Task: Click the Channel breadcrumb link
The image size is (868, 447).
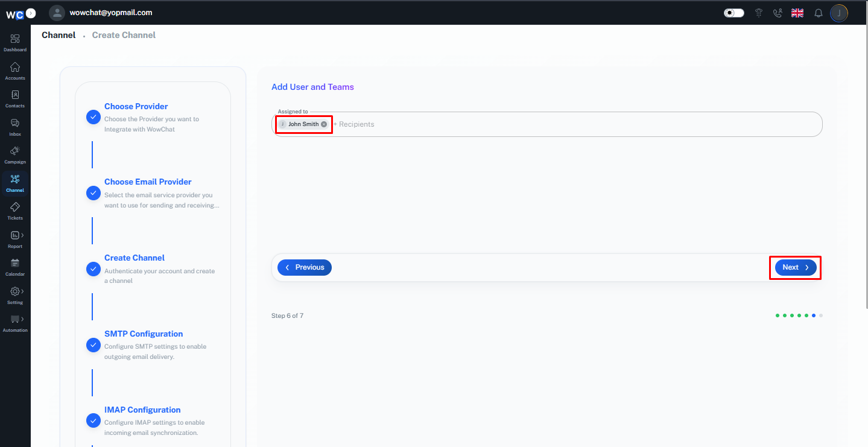Action: (59, 35)
